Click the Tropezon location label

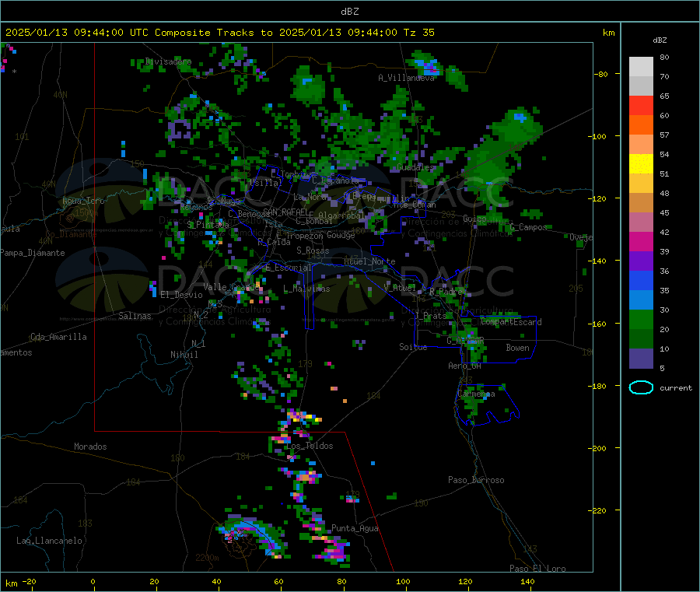pos(304,236)
